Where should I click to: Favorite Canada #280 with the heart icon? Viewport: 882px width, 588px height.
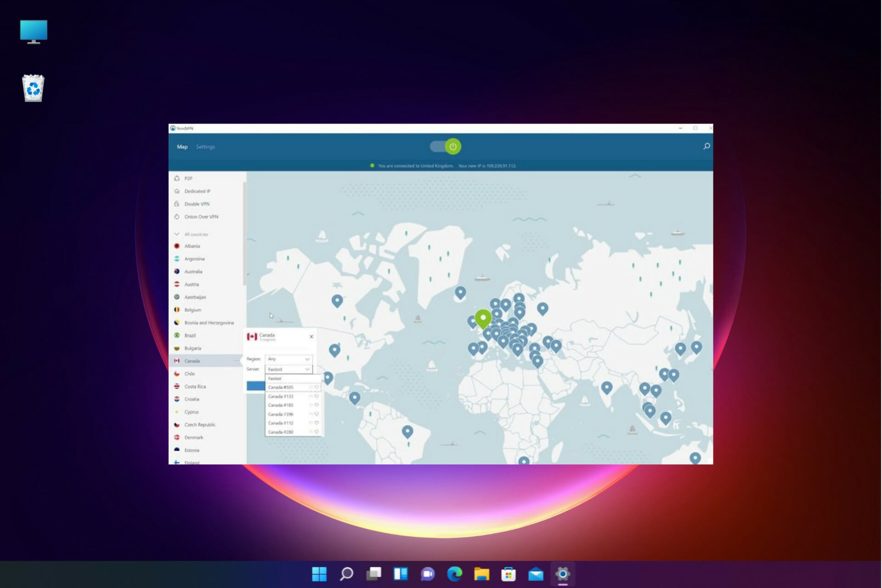coord(317,432)
